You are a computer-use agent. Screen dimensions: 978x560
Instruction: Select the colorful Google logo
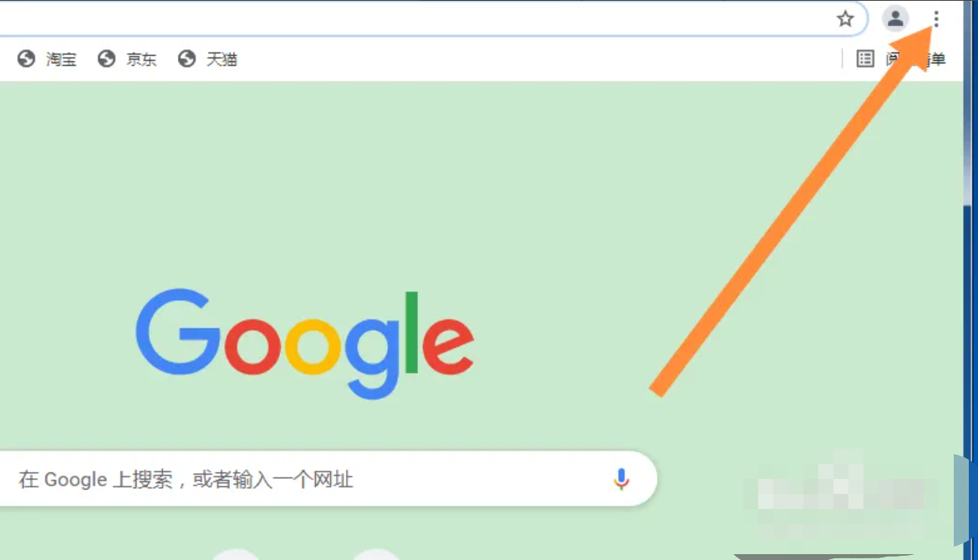click(305, 344)
